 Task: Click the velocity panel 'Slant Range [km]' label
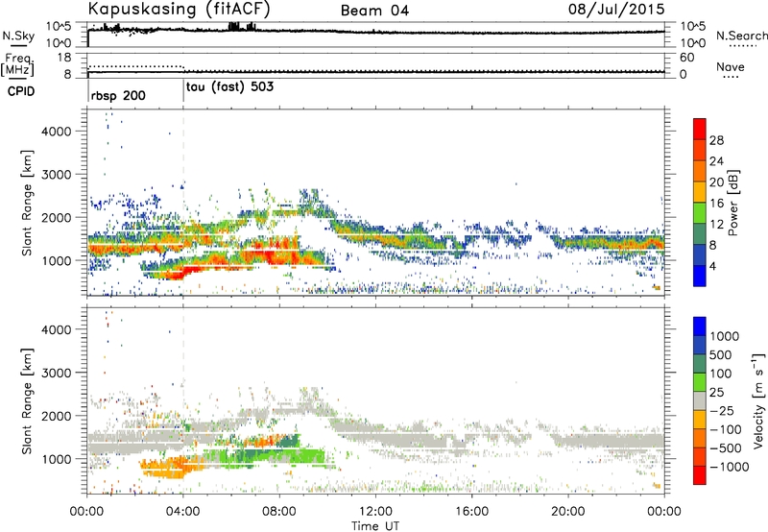[x=27, y=401]
